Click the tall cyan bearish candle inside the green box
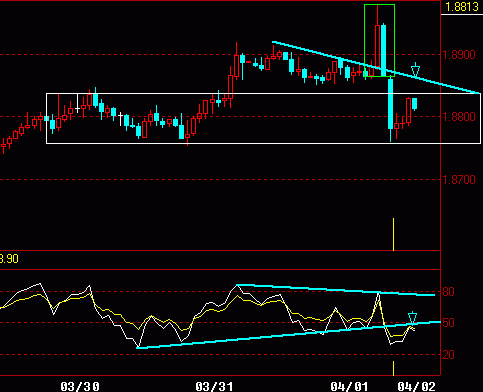The image size is (483, 392). [384, 50]
